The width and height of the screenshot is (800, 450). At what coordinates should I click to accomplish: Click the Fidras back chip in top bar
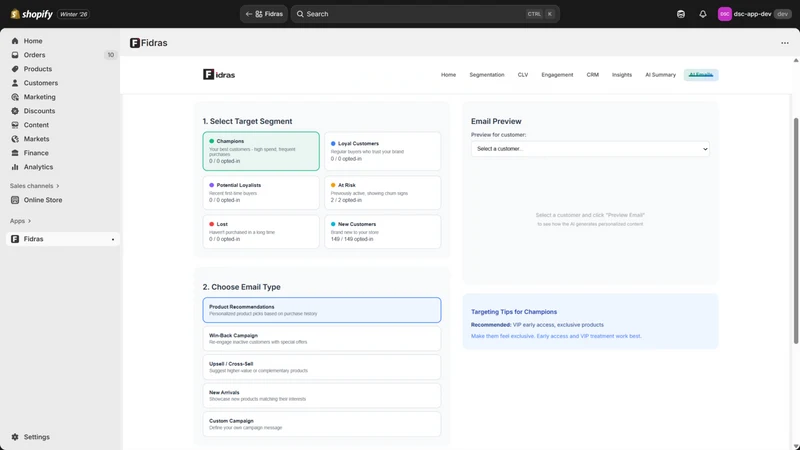click(x=264, y=14)
